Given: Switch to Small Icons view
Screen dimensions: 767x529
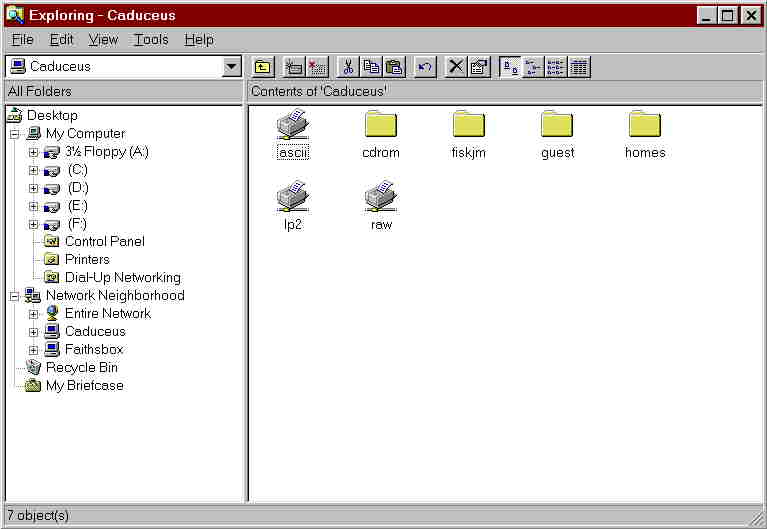Looking at the screenshot, I should click(533, 67).
